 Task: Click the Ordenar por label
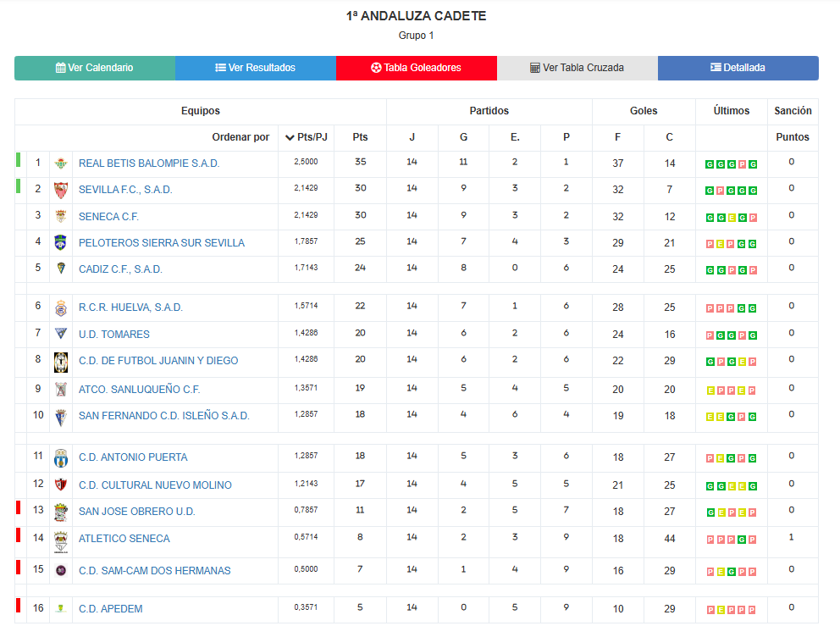[x=240, y=137]
